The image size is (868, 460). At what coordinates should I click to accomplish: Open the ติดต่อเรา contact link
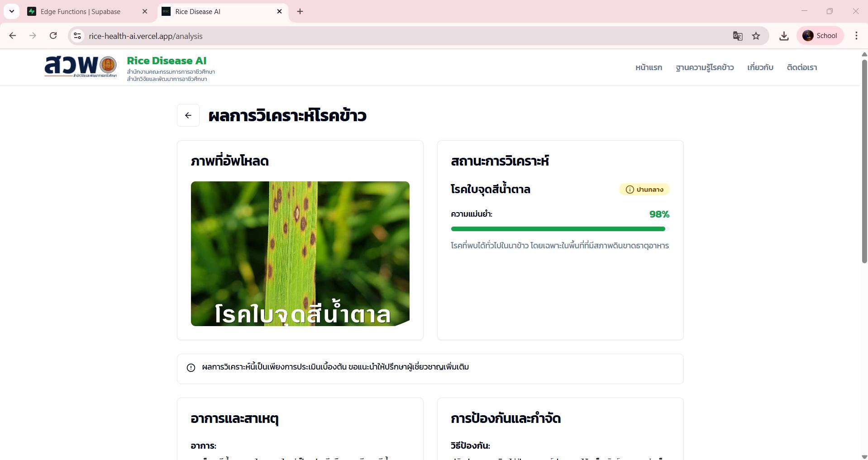click(x=801, y=67)
